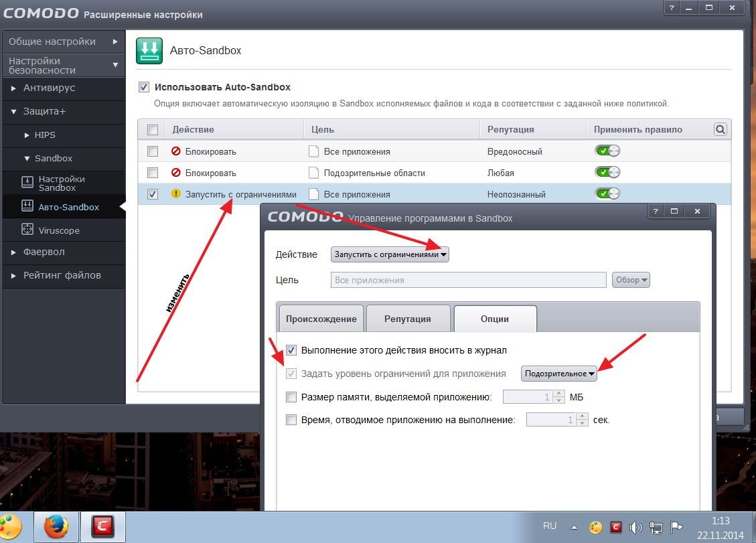The image size is (756, 543).
Task: Increase execution time spinner value
Action: click(x=583, y=416)
